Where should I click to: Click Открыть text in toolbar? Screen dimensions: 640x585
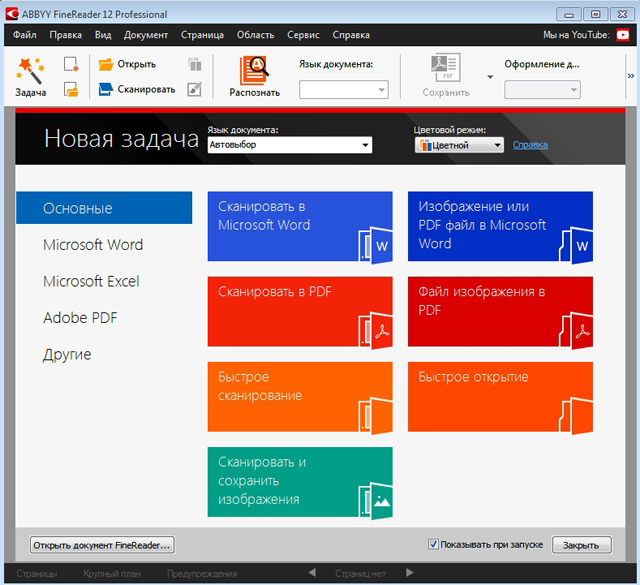(x=137, y=65)
